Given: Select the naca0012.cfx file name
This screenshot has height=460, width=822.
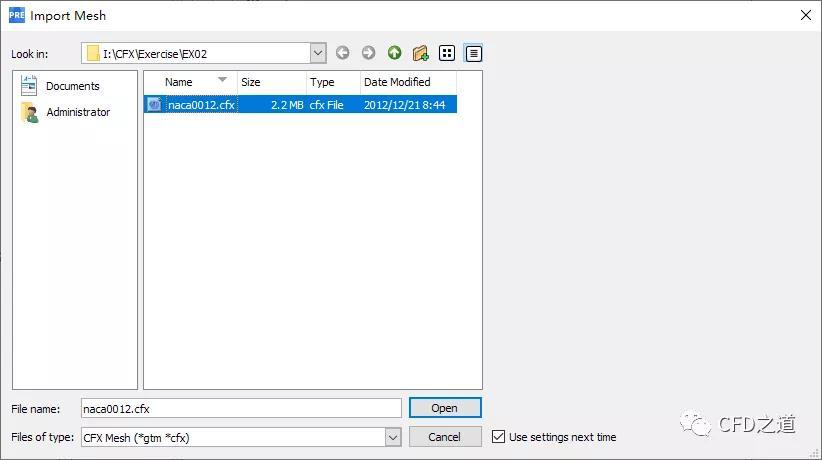Looking at the screenshot, I should pos(201,105).
